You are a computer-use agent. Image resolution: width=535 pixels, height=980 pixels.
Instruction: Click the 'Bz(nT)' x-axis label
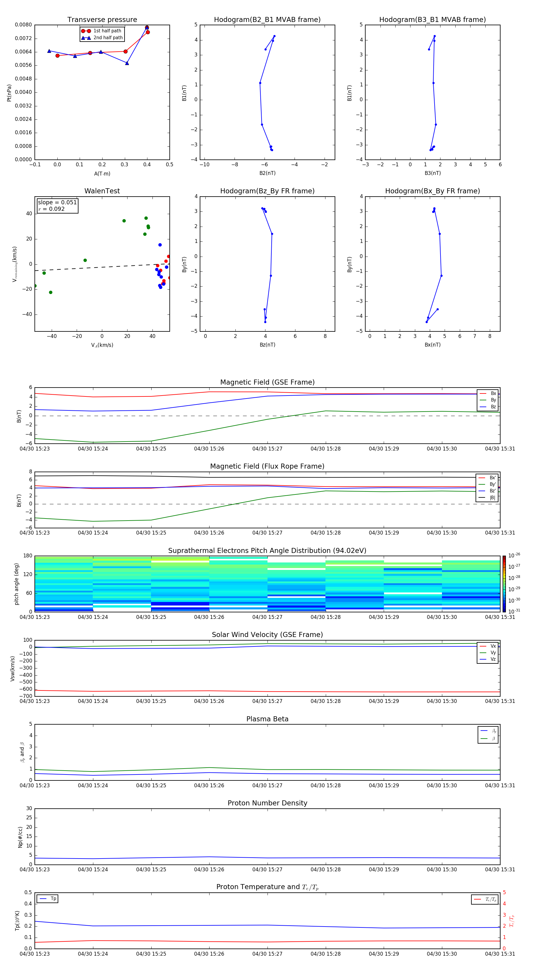267,345
